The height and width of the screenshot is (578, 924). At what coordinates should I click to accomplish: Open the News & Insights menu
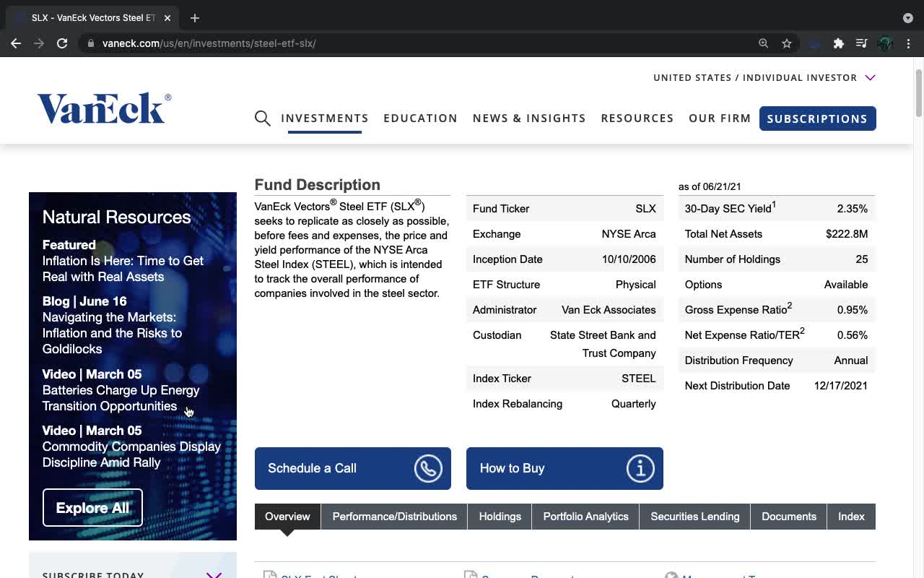pyautogui.click(x=529, y=118)
